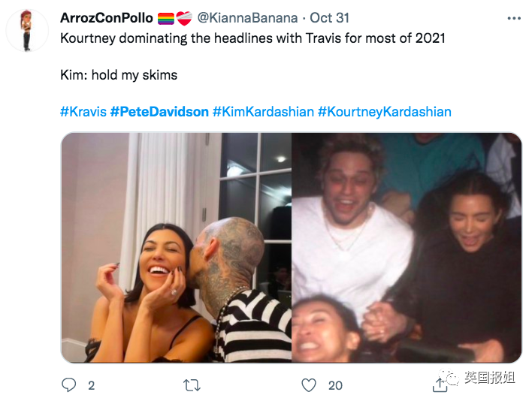Open the ArrozConPollo display name link
The width and height of the screenshot is (532, 401).
(x=107, y=17)
